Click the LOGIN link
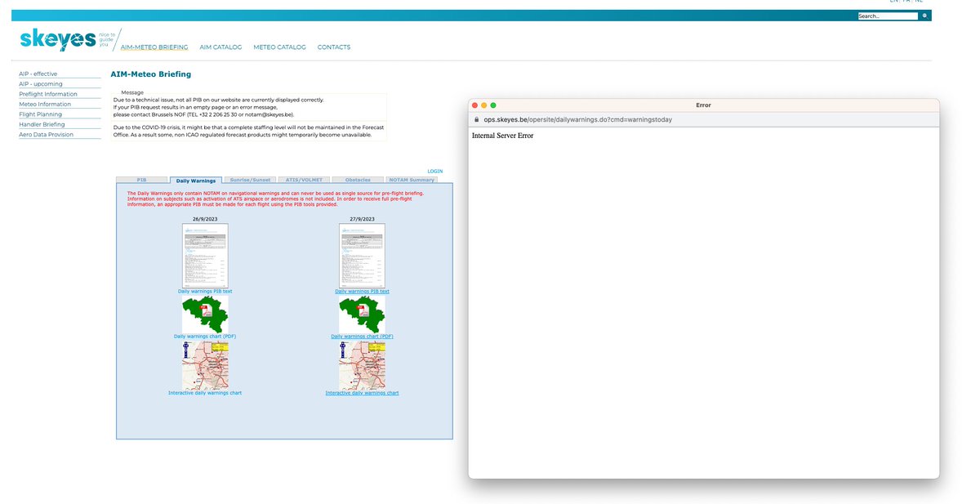 click(435, 172)
